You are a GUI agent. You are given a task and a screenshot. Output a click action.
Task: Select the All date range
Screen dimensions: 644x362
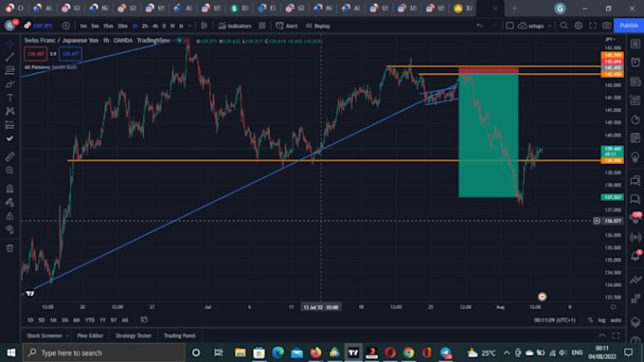tap(125, 320)
